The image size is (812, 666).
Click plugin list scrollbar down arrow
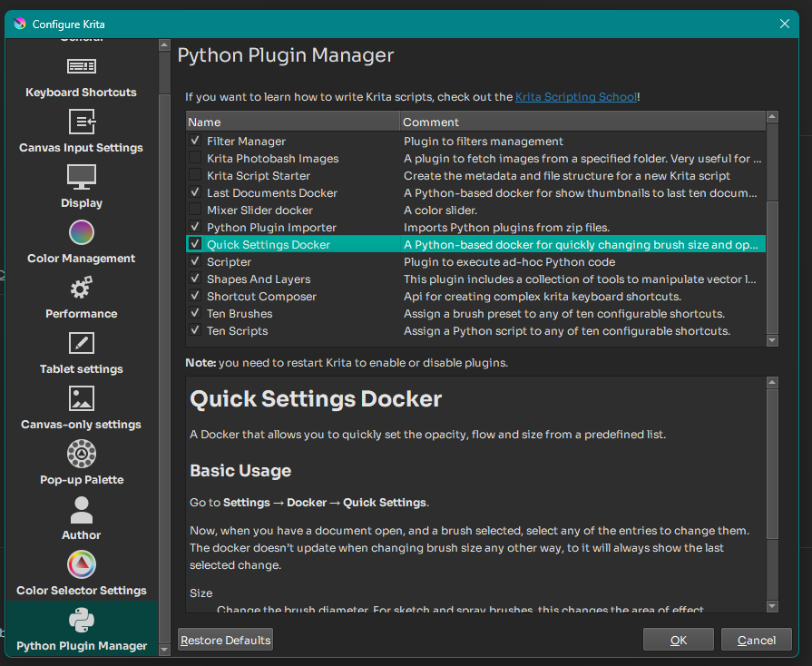coord(772,340)
